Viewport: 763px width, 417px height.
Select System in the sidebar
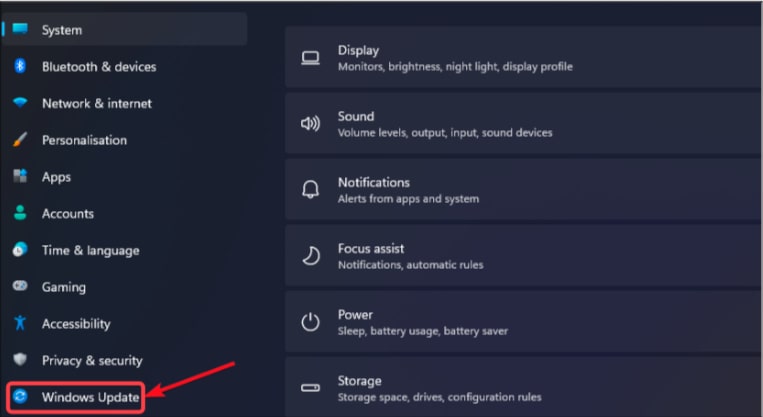coord(125,30)
